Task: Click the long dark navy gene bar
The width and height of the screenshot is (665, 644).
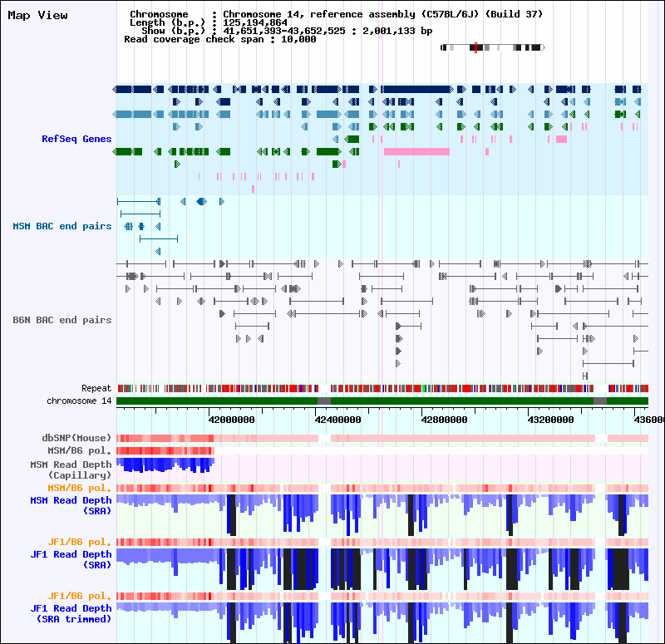Action: (x=417, y=89)
